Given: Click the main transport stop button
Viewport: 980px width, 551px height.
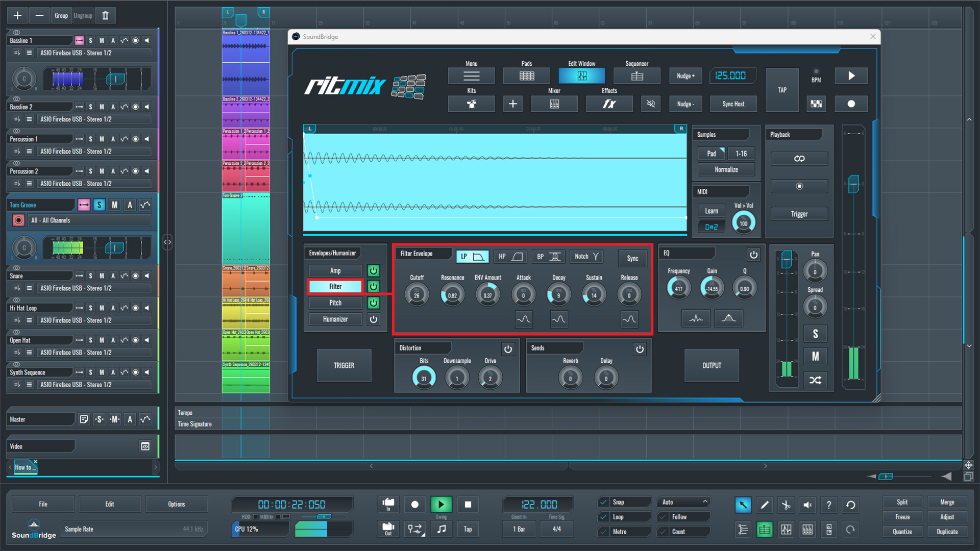Looking at the screenshot, I should tap(468, 505).
